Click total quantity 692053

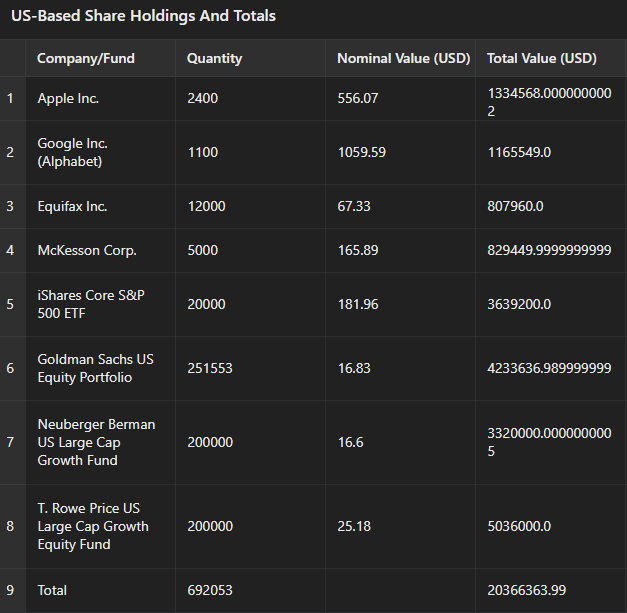click(x=210, y=590)
